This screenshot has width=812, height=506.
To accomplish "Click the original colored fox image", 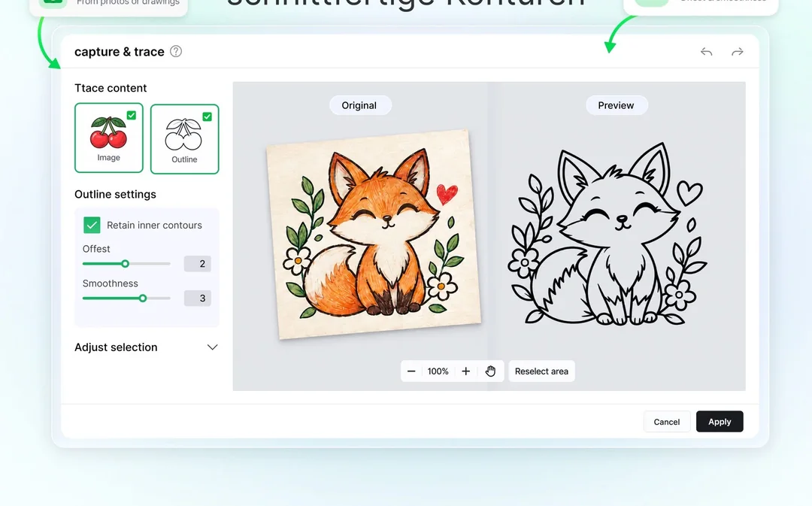I will coord(374,234).
